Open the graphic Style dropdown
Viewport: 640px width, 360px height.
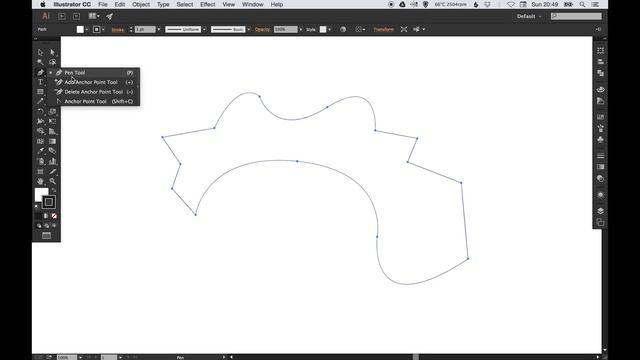[329, 29]
